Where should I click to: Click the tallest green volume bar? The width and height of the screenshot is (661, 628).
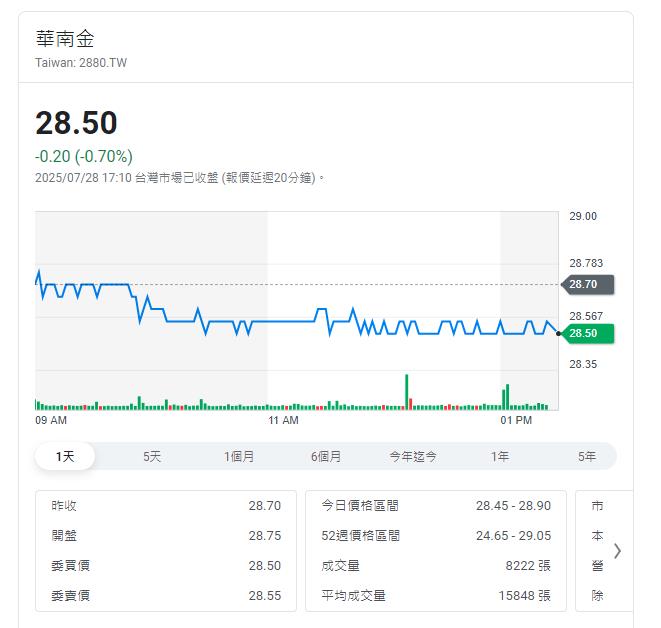point(407,392)
